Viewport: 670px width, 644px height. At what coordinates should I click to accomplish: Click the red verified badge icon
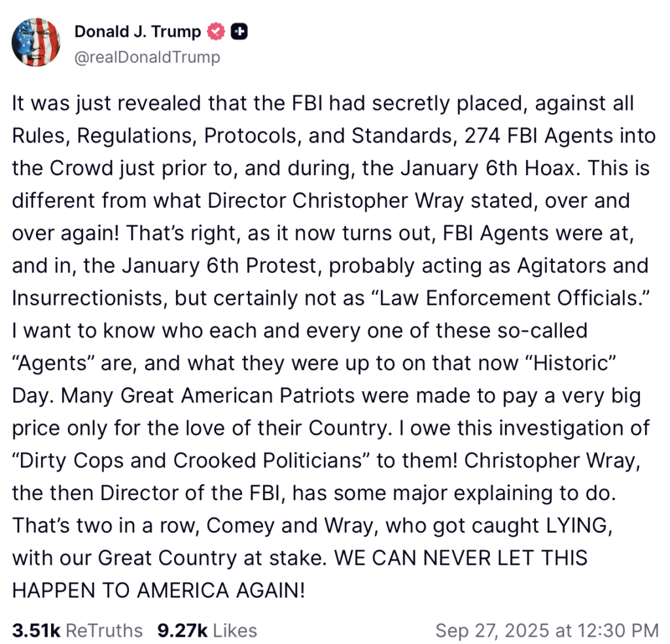pos(216,31)
